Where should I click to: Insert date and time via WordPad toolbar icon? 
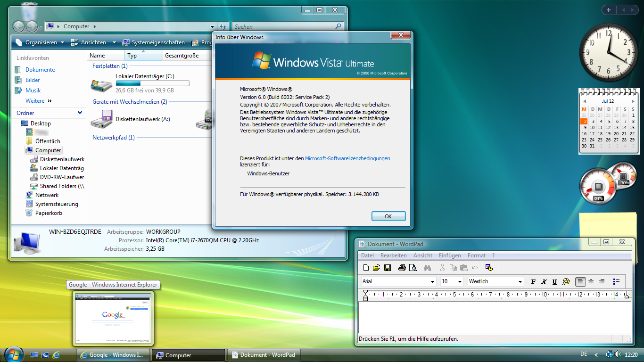489,267
